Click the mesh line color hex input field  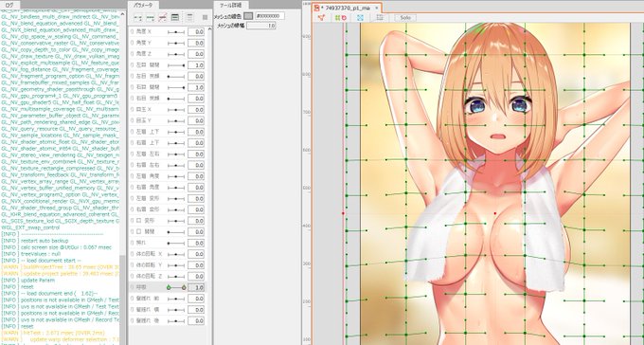269,15
